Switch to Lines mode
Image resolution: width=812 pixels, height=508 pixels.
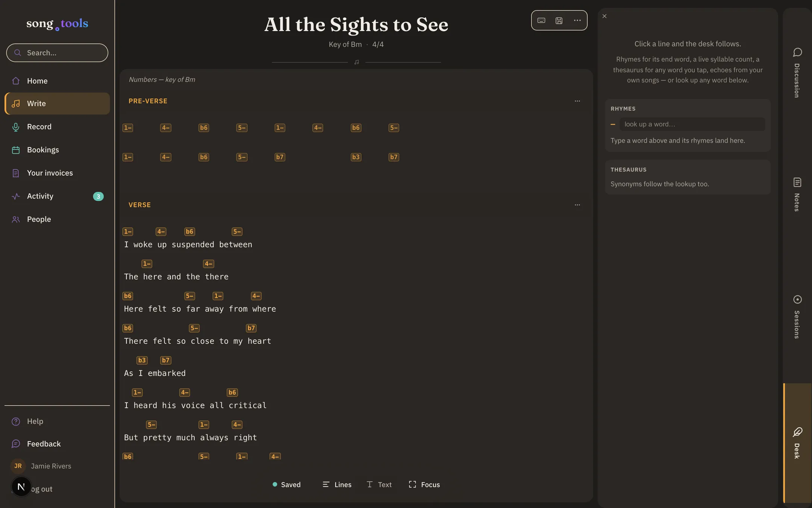tap(337, 485)
